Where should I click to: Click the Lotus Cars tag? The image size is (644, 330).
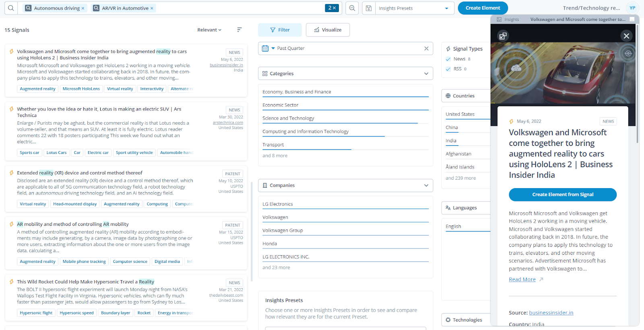click(x=56, y=153)
